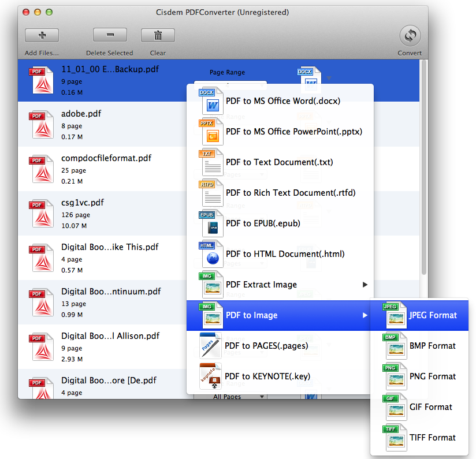The width and height of the screenshot is (476, 459).
Task: Open the All Pages dropdown at bottom
Action: (230, 397)
